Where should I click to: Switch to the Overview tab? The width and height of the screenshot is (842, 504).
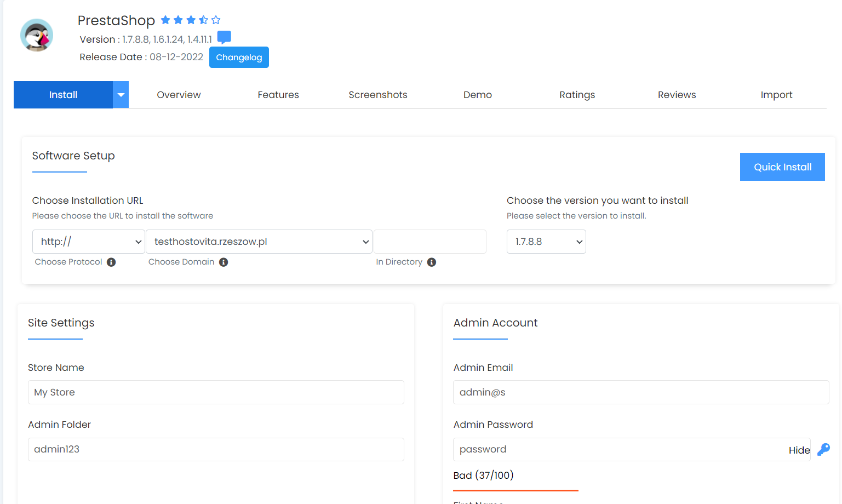pos(179,95)
